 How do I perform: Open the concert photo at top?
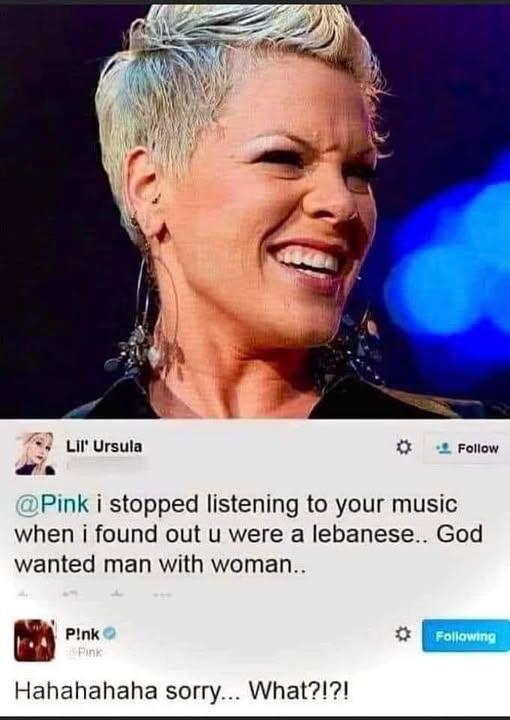click(255, 211)
